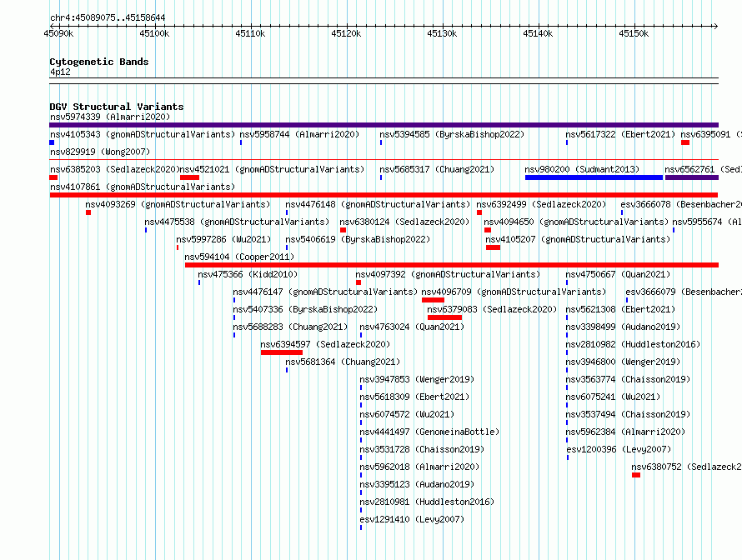Click nsv4763024 (Quan2021) label
Viewport: 742px width, 560px height.
412,327
